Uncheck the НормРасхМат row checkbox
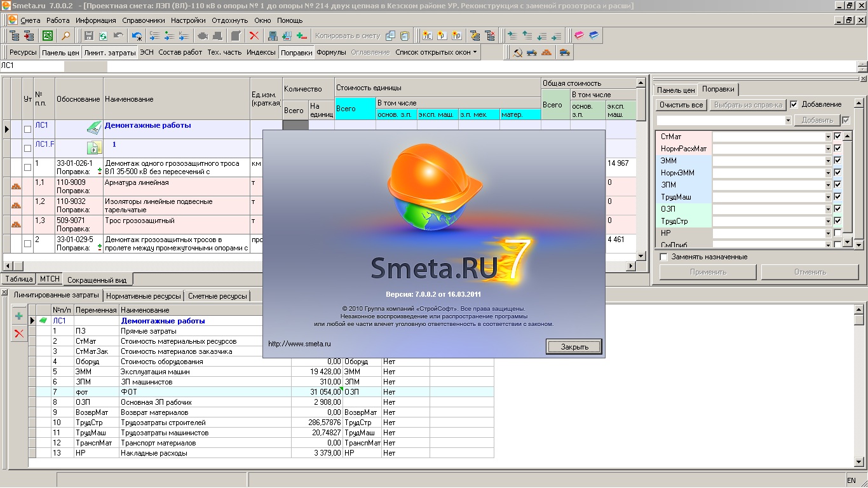868x488 pixels. [x=837, y=149]
